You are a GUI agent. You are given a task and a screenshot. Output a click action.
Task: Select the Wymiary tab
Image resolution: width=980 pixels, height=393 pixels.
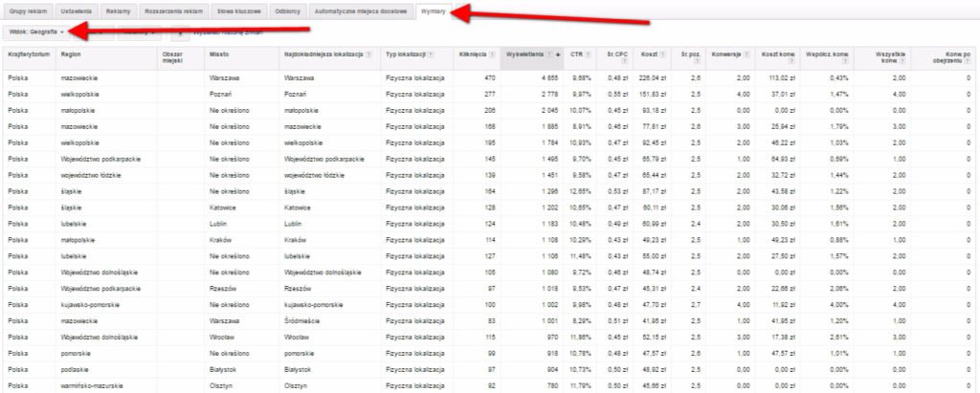tap(433, 11)
